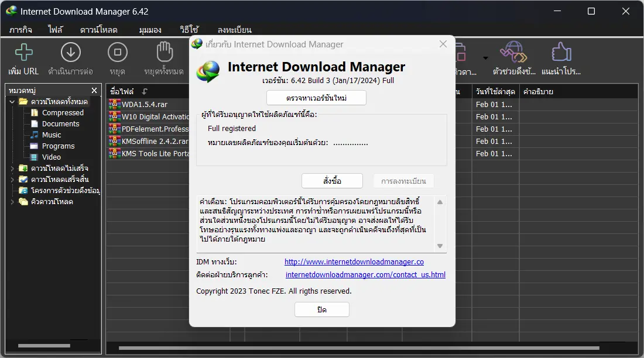The image size is (644, 358).
Task: Sort by last try date column header
Action: click(x=495, y=92)
